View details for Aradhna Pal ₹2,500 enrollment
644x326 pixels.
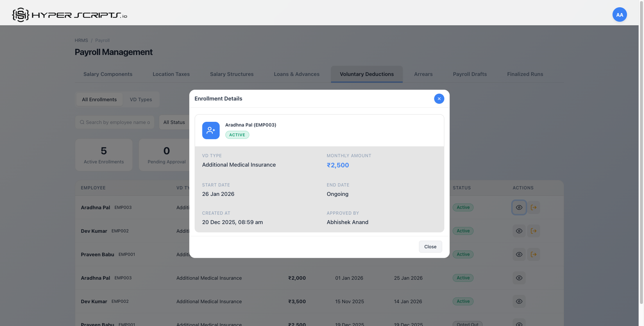coord(519,207)
